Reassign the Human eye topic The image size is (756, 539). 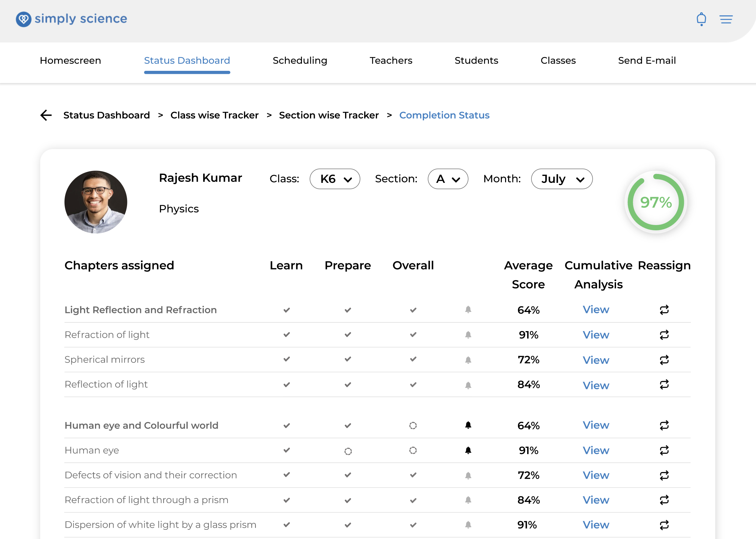tap(664, 450)
